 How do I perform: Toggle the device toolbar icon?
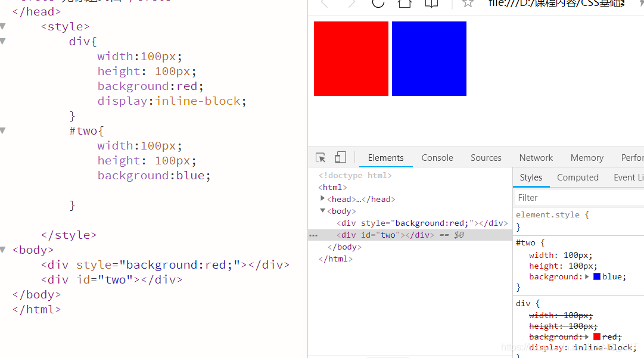click(340, 157)
